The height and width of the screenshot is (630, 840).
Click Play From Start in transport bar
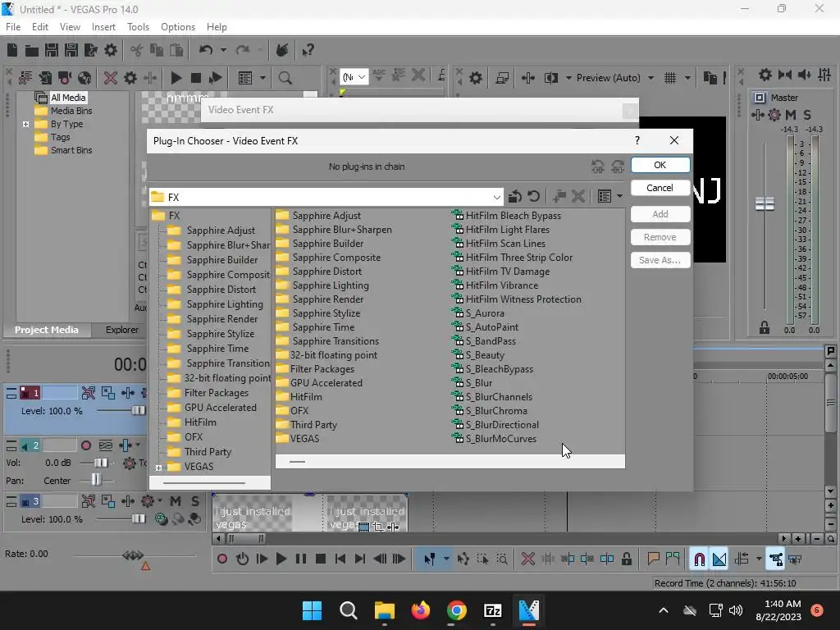point(262,559)
